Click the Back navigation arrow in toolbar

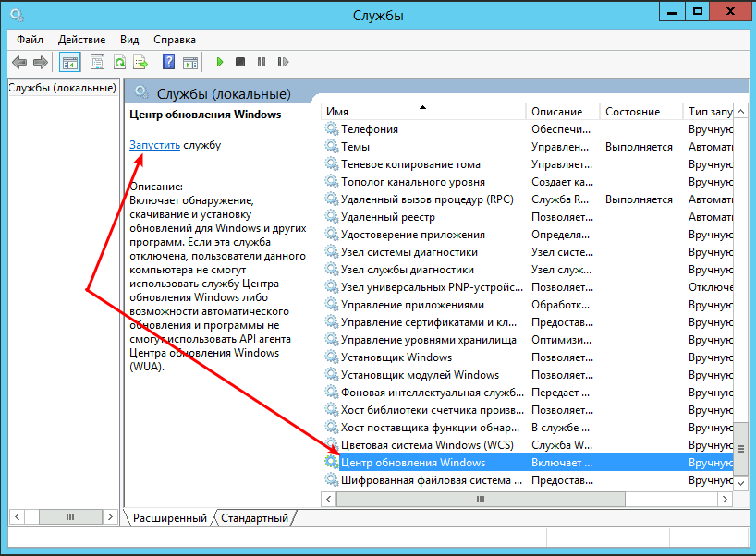coord(19,62)
